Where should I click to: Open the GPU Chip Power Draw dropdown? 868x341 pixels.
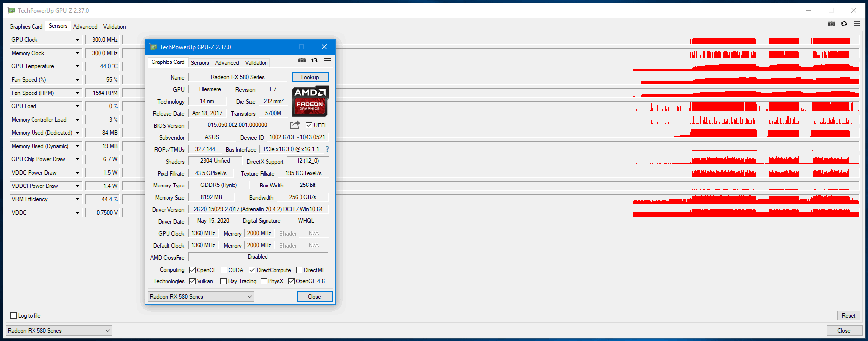coord(77,159)
